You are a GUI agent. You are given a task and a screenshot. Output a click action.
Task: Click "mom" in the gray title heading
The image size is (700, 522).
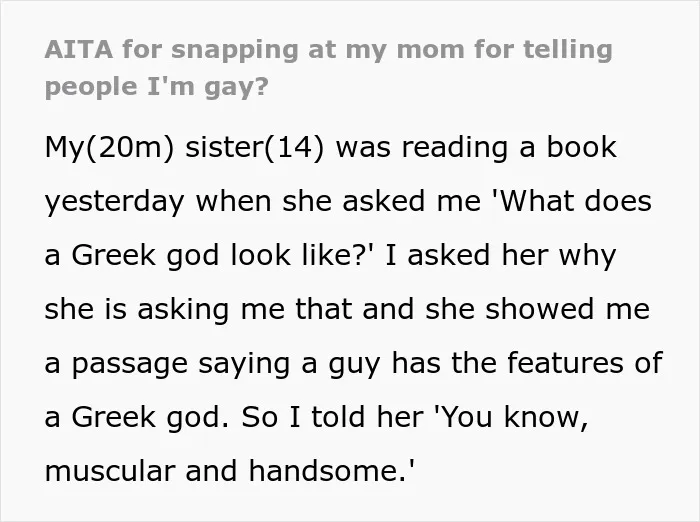[x=430, y=50]
